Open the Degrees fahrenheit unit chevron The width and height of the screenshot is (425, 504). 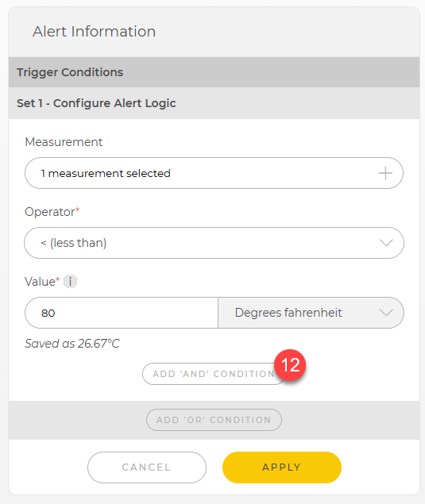(386, 313)
